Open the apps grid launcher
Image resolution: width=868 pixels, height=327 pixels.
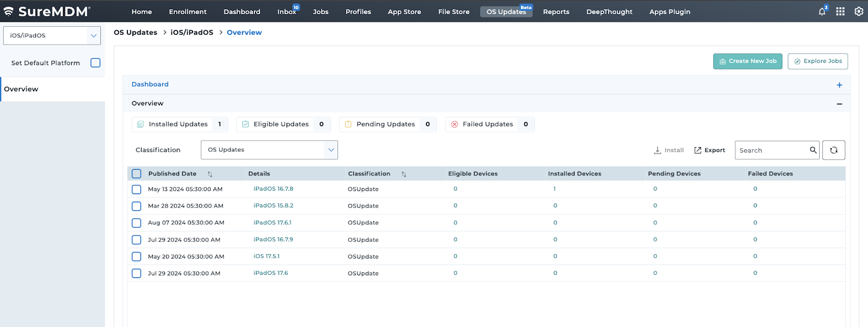(840, 11)
